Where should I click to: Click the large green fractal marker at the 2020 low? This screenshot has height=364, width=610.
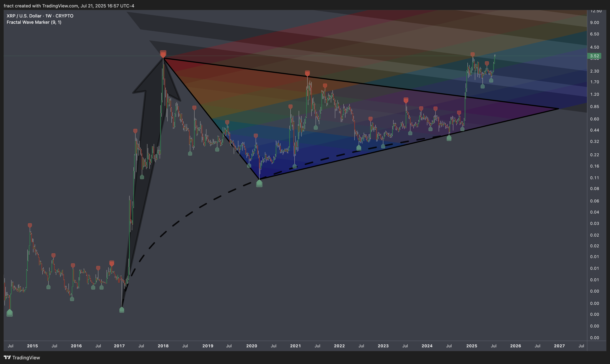click(259, 183)
